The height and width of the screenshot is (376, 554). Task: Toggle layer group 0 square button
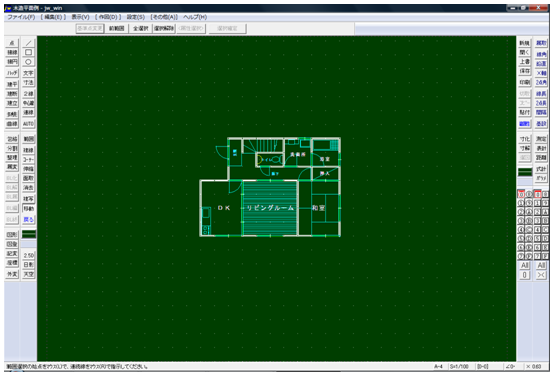tap(537, 194)
